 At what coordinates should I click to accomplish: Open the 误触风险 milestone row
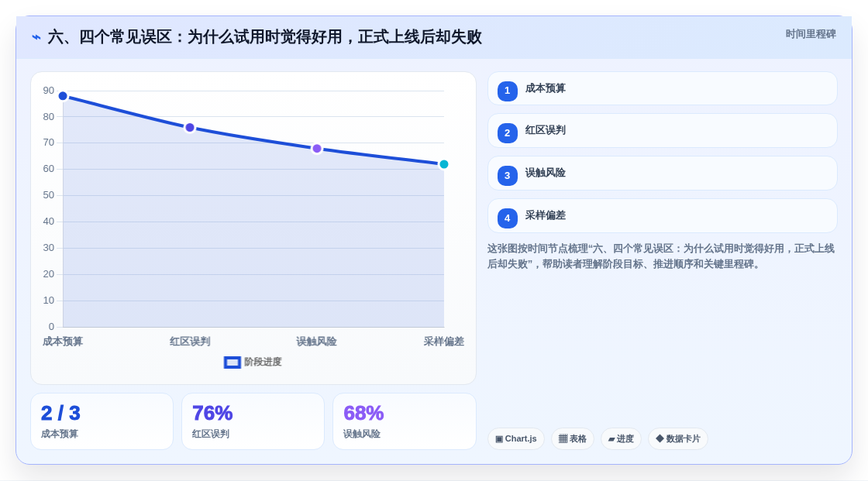click(x=662, y=174)
